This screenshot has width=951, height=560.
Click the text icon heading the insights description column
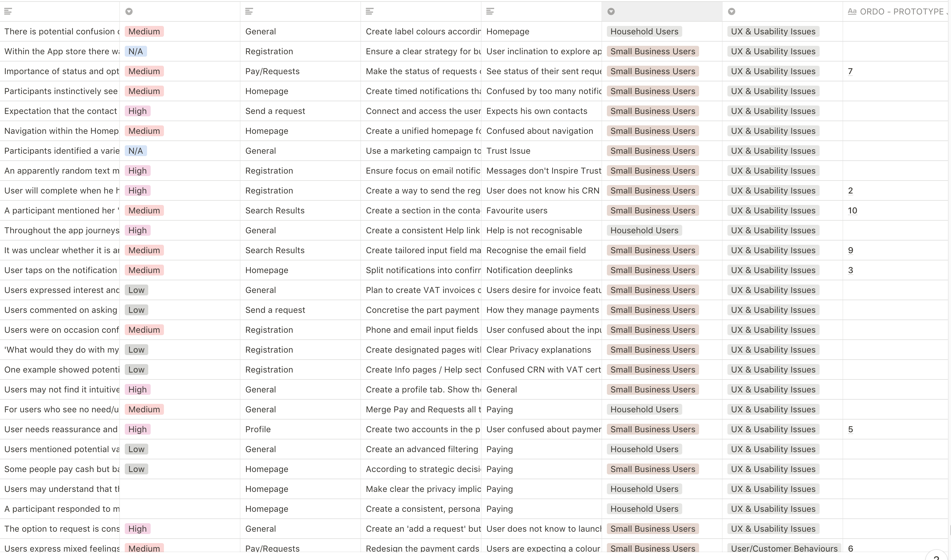(x=8, y=11)
